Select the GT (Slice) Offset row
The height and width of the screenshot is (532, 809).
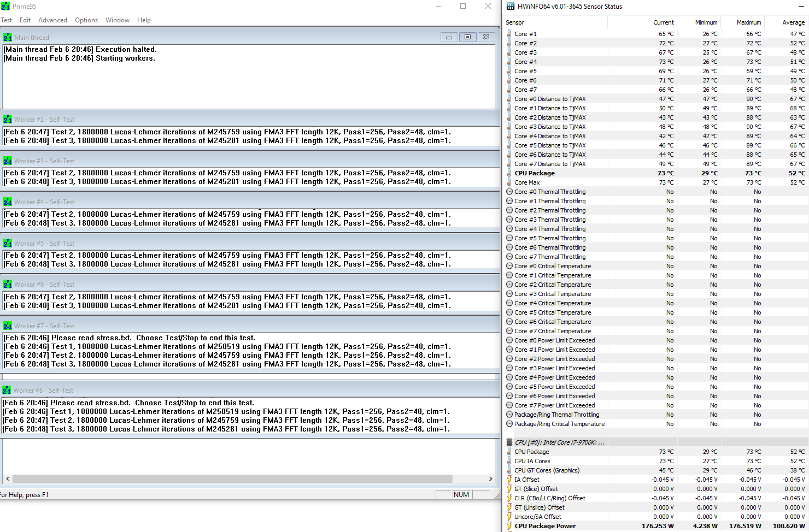point(655,489)
